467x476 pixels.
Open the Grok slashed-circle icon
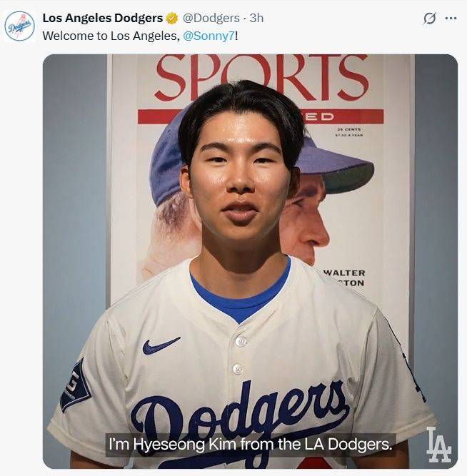tap(430, 19)
